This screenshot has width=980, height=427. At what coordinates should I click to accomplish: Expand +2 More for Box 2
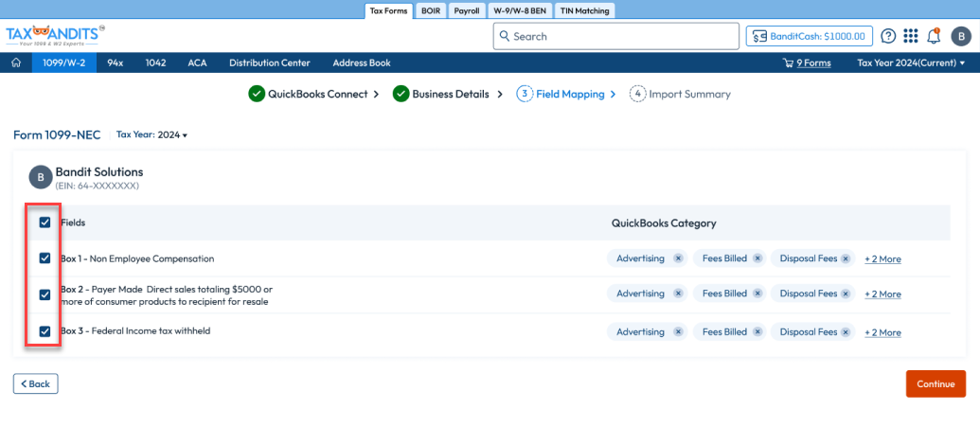click(882, 294)
